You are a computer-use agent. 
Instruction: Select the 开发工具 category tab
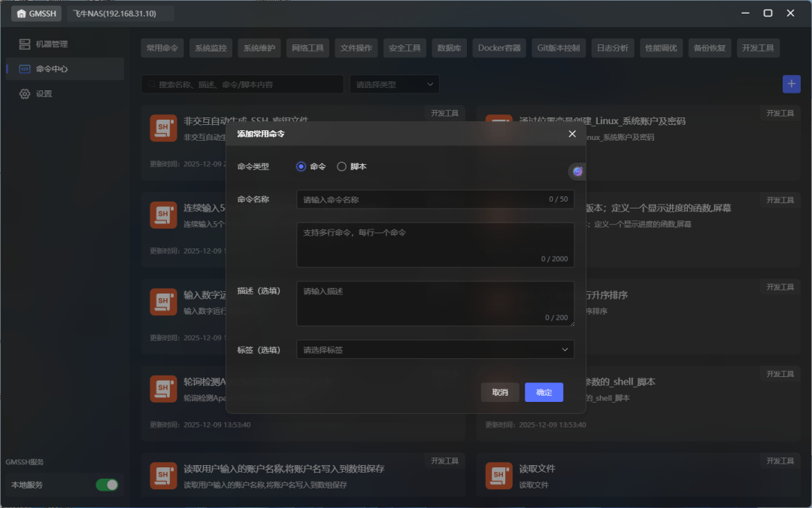[758, 47]
